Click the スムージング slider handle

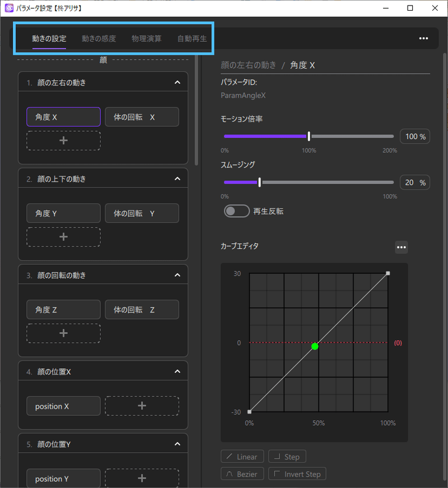(x=259, y=183)
